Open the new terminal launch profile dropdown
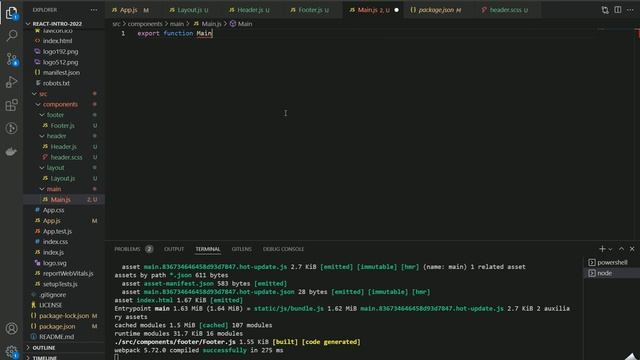Screen dimensions: 640x360 [610, 249]
